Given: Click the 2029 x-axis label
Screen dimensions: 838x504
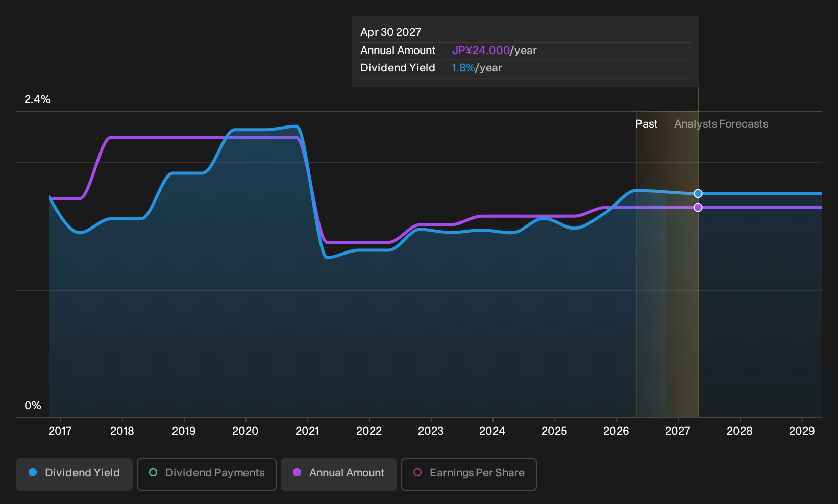Looking at the screenshot, I should pos(802,431).
